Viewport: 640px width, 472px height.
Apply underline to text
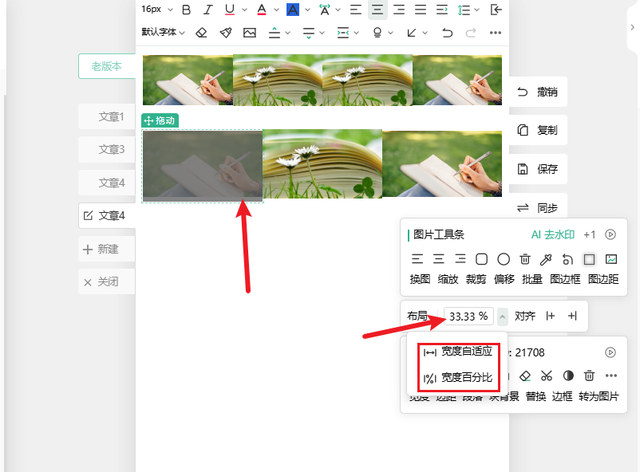[230, 10]
